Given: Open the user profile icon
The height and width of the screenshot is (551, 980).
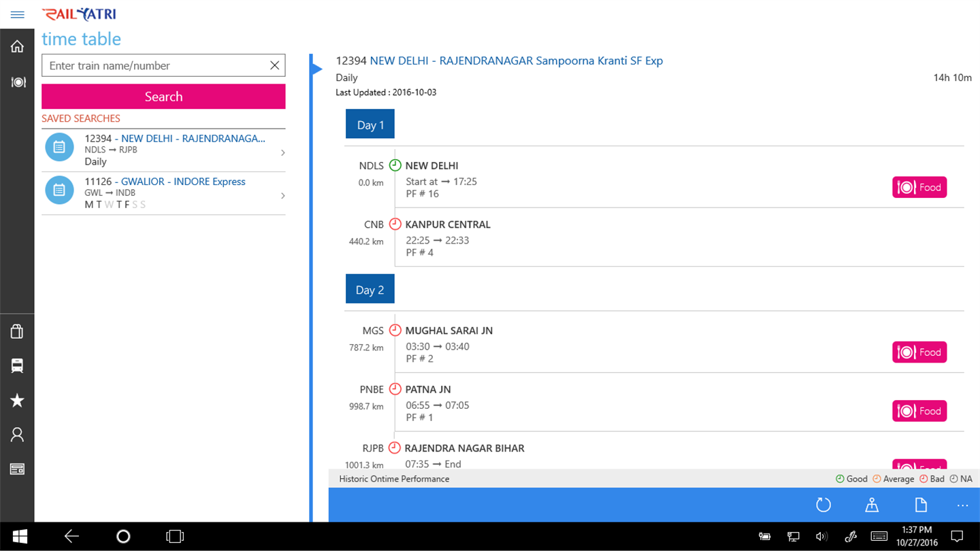Looking at the screenshot, I should [17, 435].
